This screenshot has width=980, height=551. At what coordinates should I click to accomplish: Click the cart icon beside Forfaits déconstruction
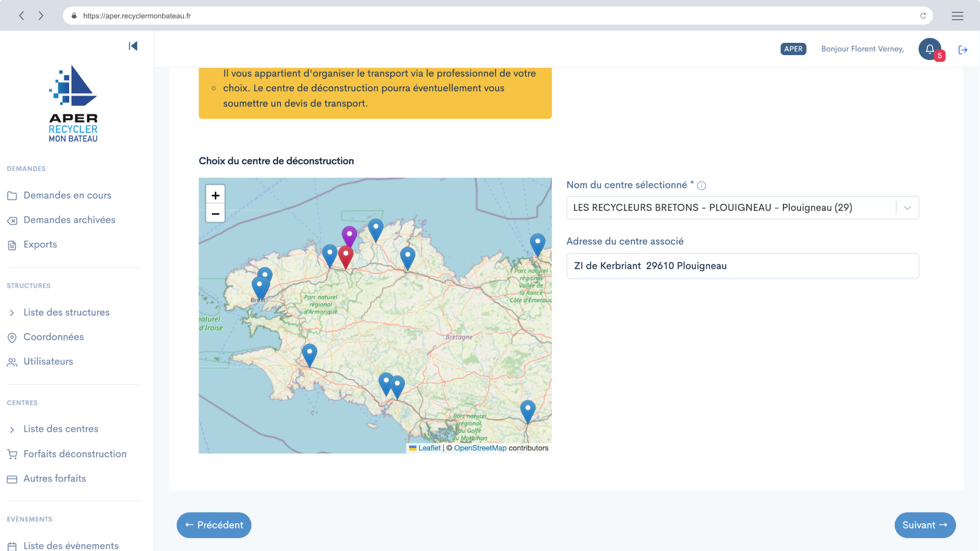click(12, 454)
